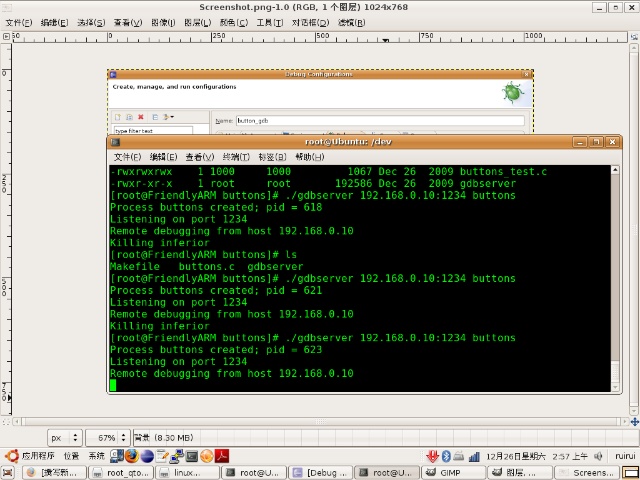
Task: Open GIMP 对话框(D) menu
Action: tap(310, 23)
